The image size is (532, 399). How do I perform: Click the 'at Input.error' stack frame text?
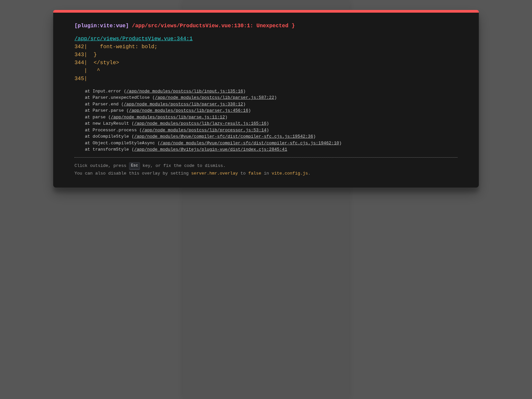103,91
